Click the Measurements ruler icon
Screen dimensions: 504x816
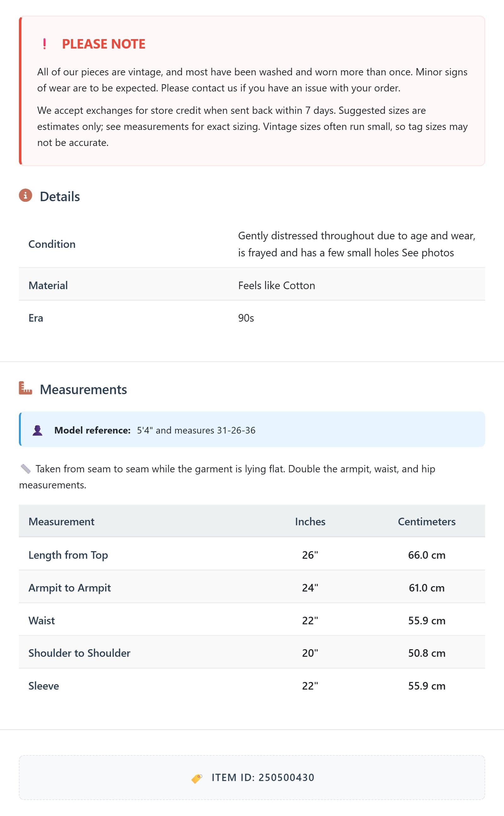click(25, 388)
